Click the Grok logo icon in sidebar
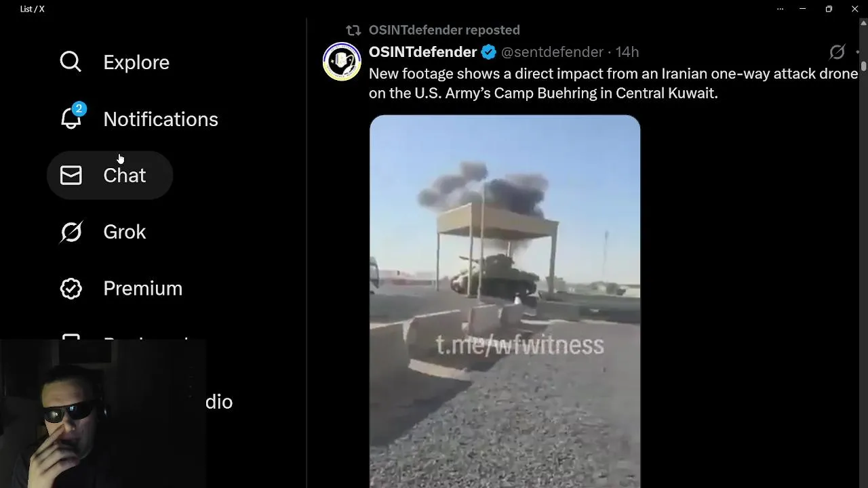The image size is (868, 488). (71, 232)
